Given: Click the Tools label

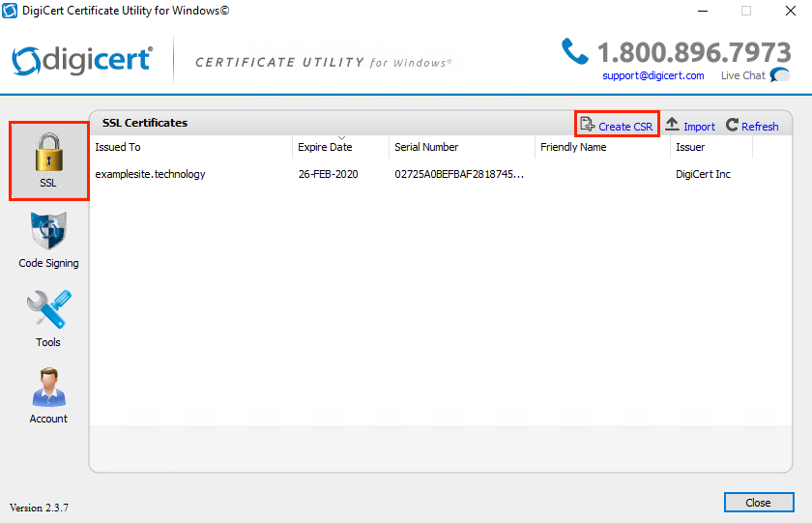Looking at the screenshot, I should [x=48, y=342].
